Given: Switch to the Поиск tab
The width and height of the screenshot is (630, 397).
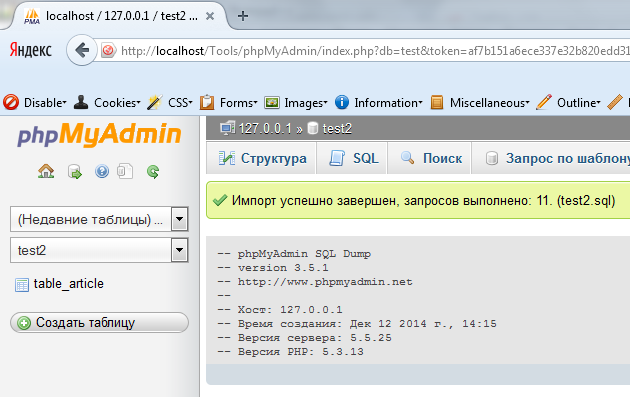Looking at the screenshot, I should (430, 158).
